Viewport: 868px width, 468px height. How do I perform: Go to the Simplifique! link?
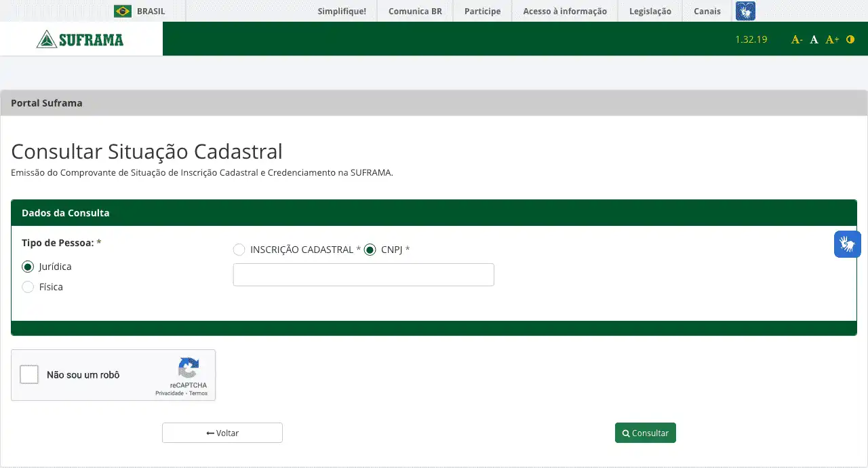[x=342, y=11]
